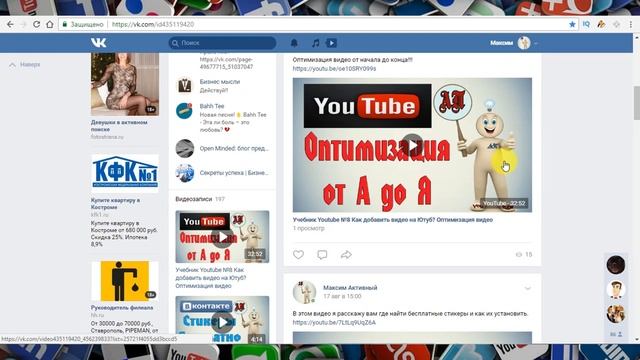This screenshot has width=640, height=360.
Task: Open Chrome three-dot menu
Action: 631,24
